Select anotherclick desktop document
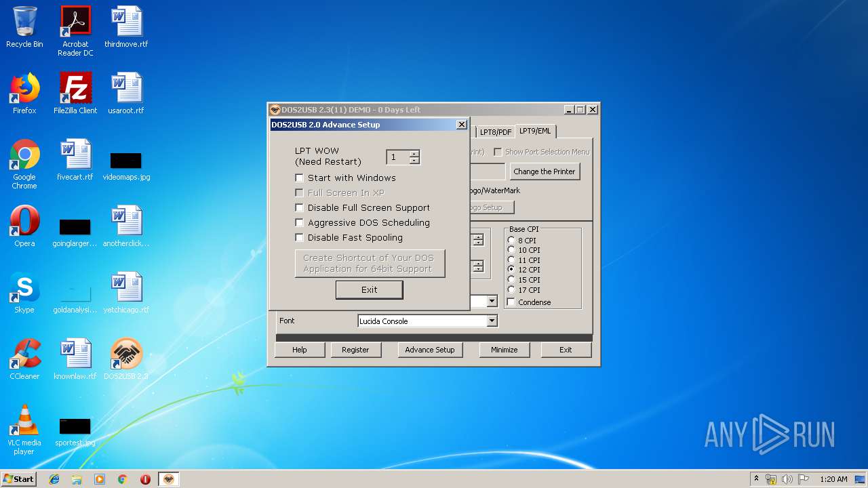This screenshot has height=488, width=868. pos(126,226)
